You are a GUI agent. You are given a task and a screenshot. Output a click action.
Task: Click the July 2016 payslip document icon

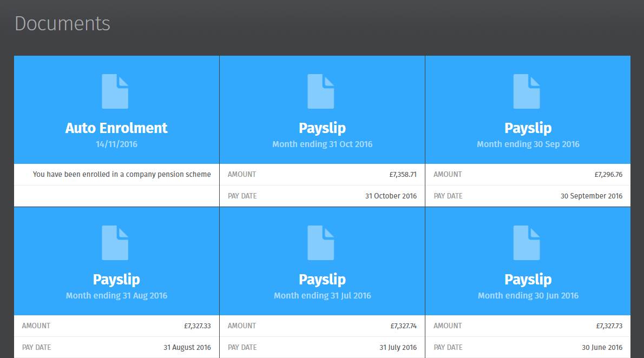click(x=321, y=243)
